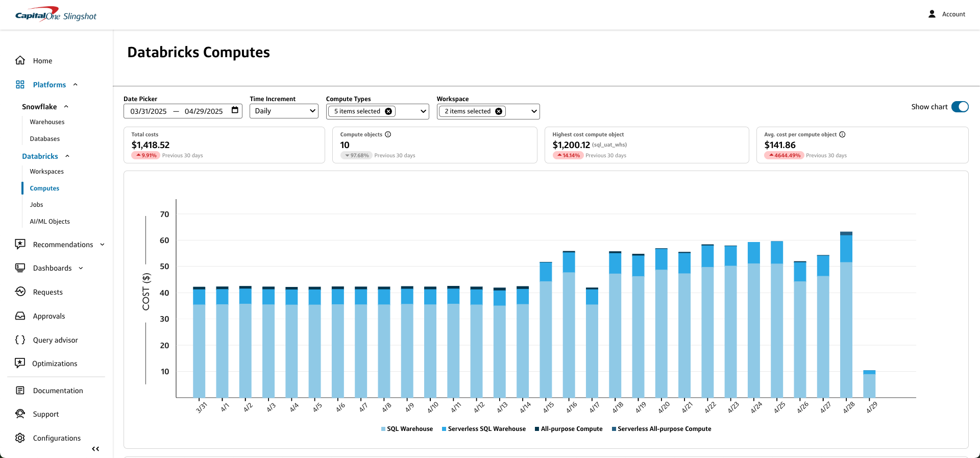Click the Support headset icon
This screenshot has height=458, width=980.
click(x=20, y=414)
